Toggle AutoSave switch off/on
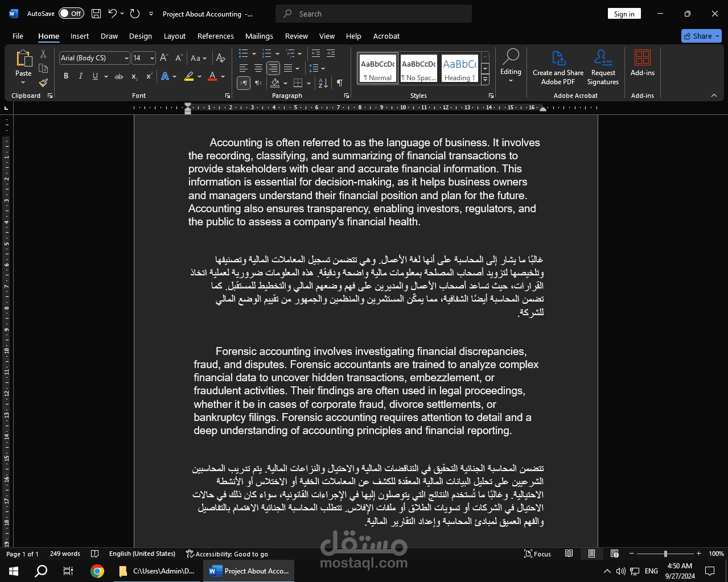Image resolution: width=728 pixels, height=582 pixels. pos(71,14)
